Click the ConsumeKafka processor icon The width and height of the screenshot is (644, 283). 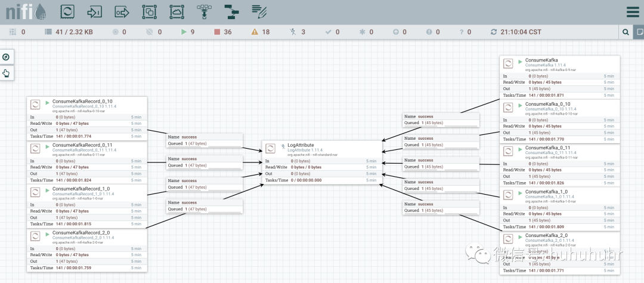(x=508, y=63)
